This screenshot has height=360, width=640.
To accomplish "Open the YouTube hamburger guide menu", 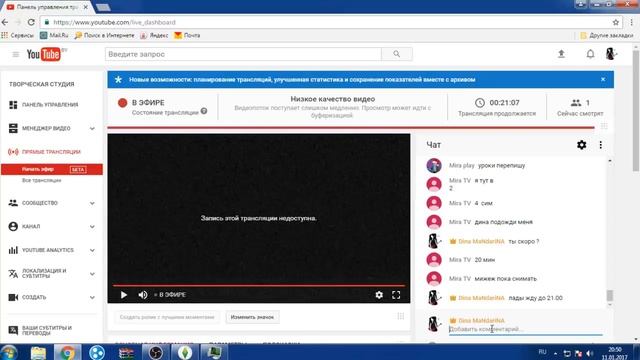I will tap(16, 54).
